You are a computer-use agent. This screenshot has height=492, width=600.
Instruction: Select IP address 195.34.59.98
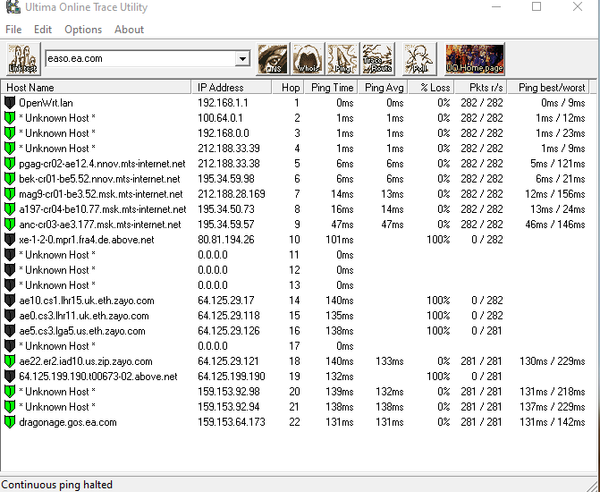click(226, 179)
